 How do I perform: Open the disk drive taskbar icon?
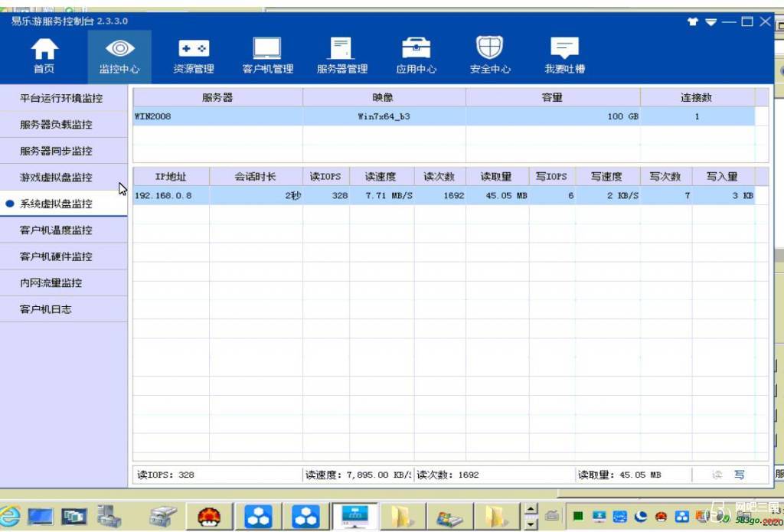click(x=164, y=516)
